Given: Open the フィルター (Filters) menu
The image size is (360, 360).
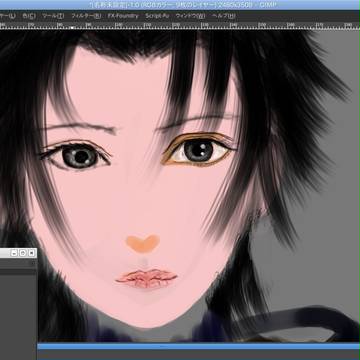Looking at the screenshot, I should (x=86, y=16).
